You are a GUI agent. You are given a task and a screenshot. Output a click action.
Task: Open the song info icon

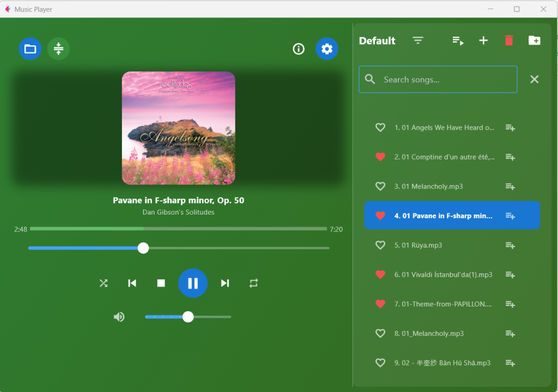299,49
